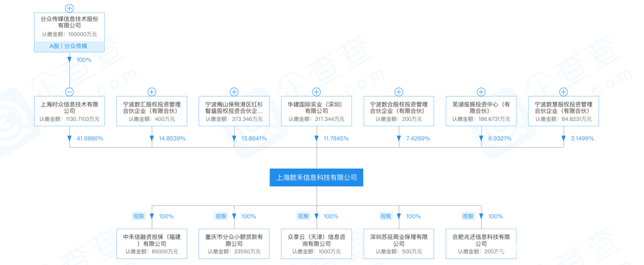Expand the plus above 华建国际实业（深圳）
Viewport: 644px width, 265px height.
[317, 92]
